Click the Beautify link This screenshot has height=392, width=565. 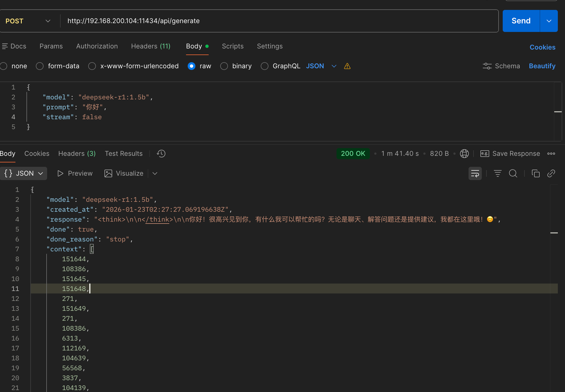[542, 66]
